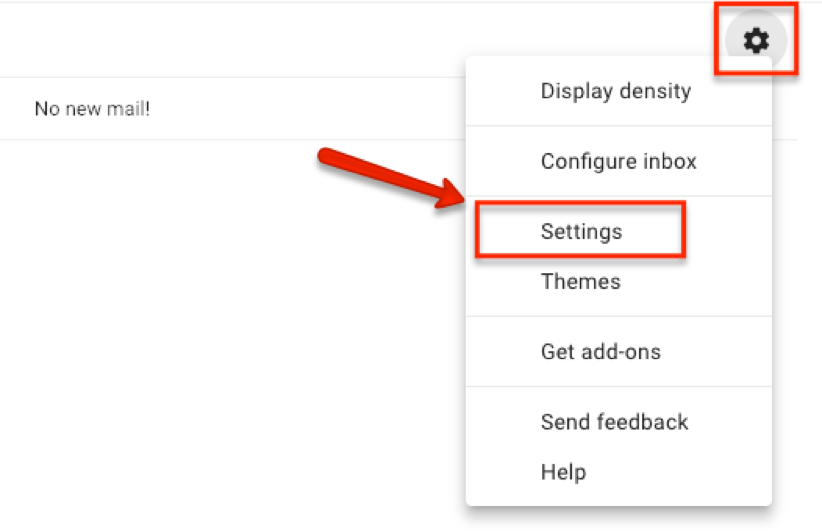
Task: Pick a new theme via Themes
Action: point(580,282)
